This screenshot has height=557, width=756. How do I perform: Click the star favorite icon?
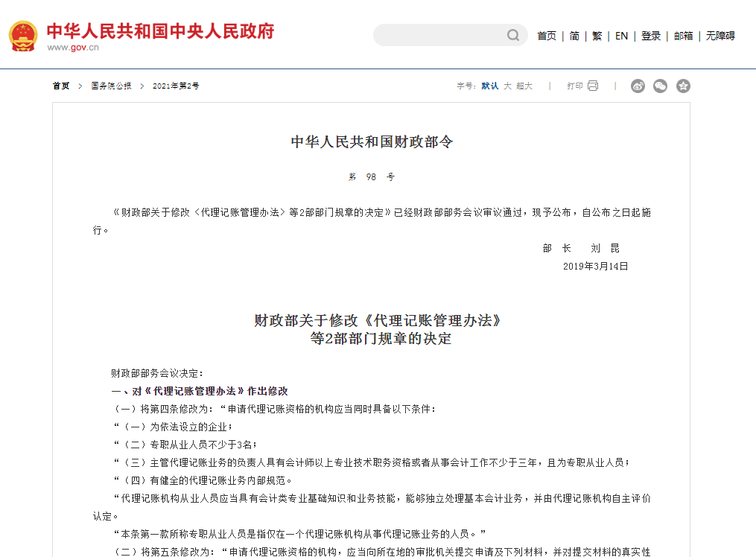coord(683,86)
